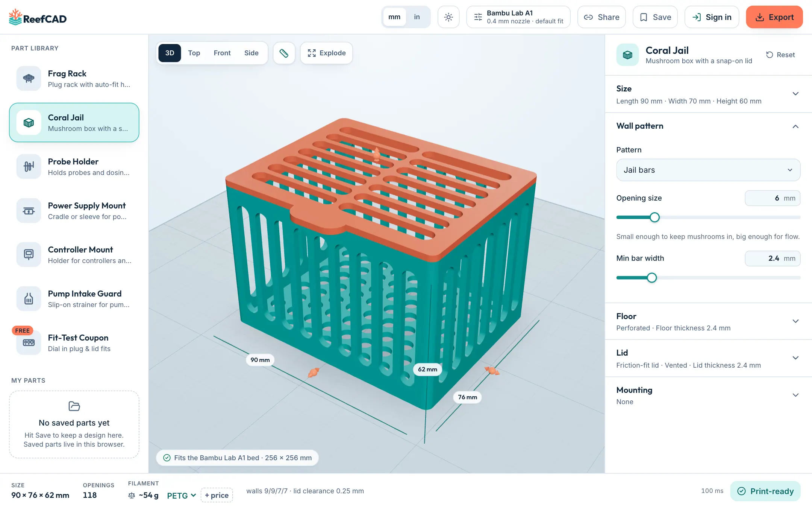This screenshot has height=508, width=812.
Task: Activate the measure ruler tool
Action: [x=284, y=53]
